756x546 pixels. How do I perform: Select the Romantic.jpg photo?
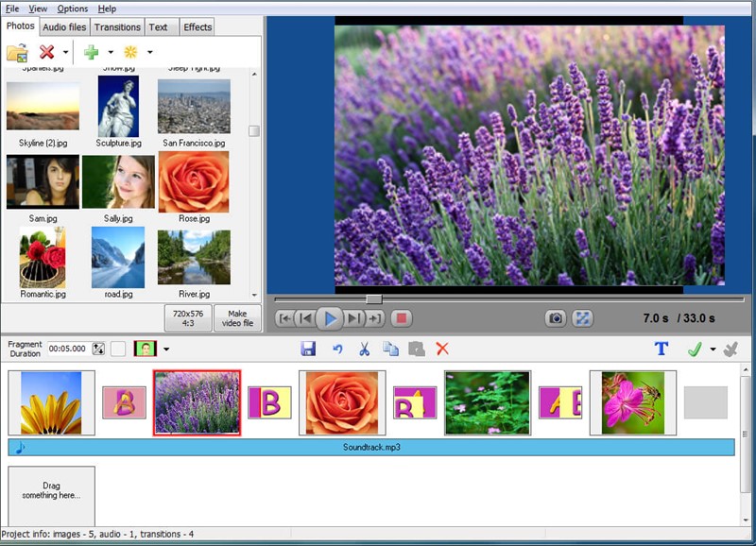pos(43,257)
